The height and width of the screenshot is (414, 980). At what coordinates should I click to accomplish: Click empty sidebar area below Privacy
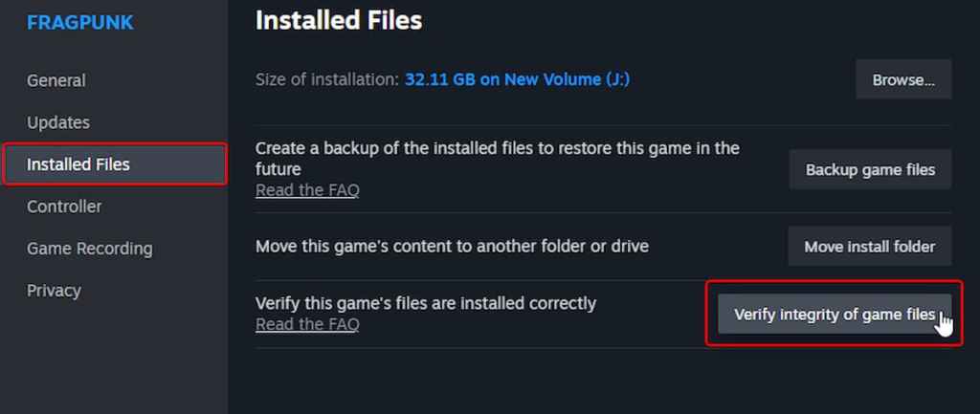(113, 363)
